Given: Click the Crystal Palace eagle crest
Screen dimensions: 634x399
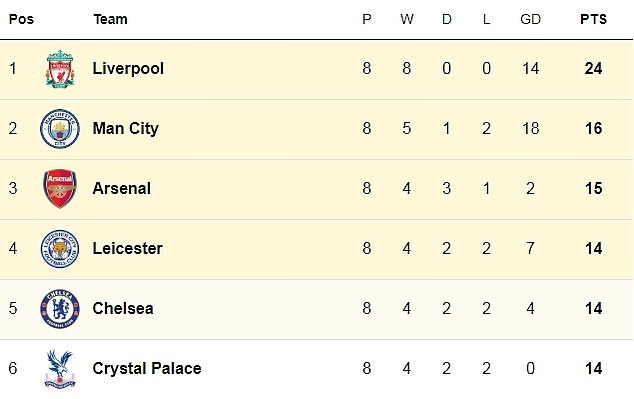Looking at the screenshot, I should tap(60, 369).
